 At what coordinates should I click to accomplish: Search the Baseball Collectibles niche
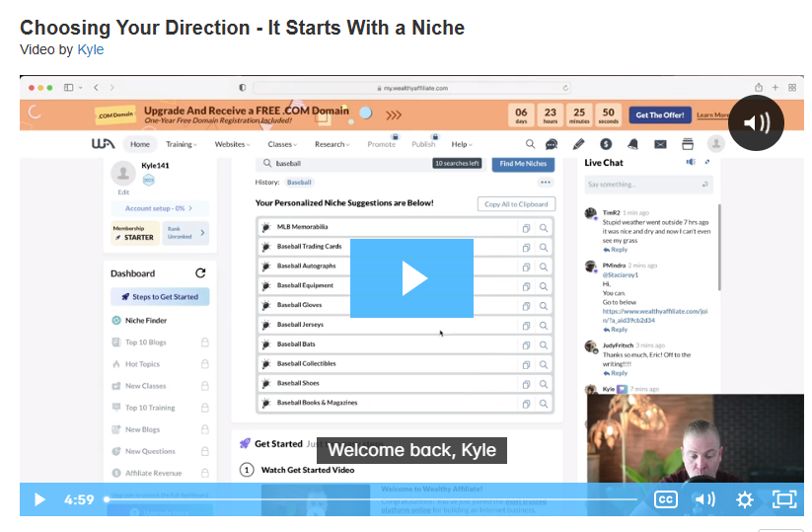pos(544,364)
